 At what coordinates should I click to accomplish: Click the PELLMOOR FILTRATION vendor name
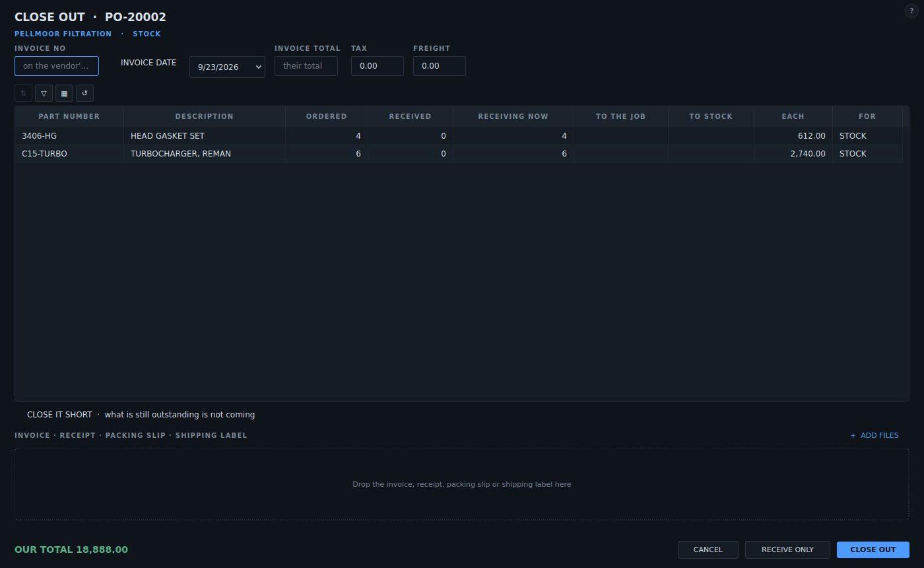[63, 34]
